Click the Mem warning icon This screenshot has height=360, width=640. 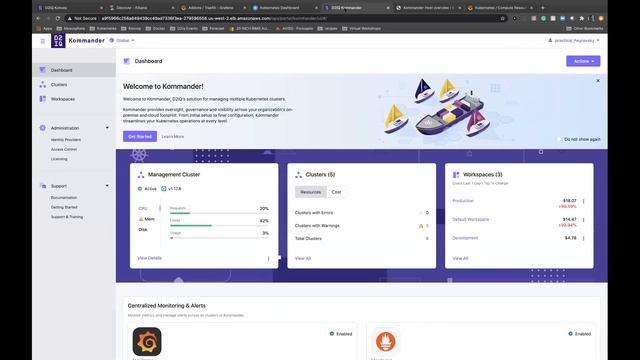click(x=141, y=219)
